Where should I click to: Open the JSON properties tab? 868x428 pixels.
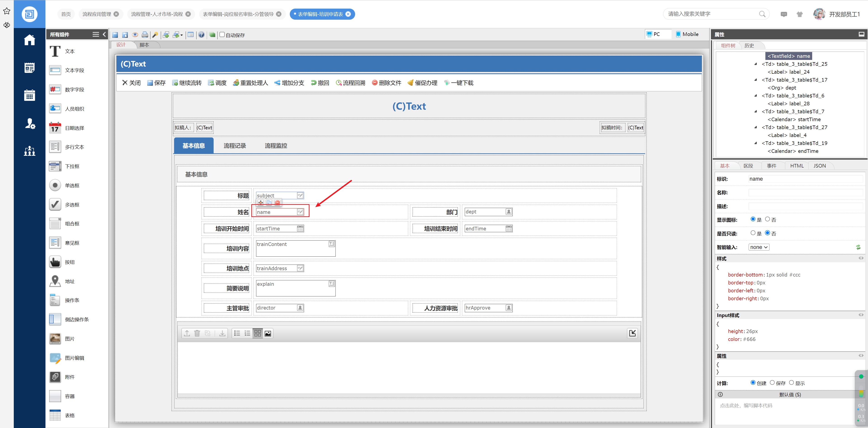point(819,166)
